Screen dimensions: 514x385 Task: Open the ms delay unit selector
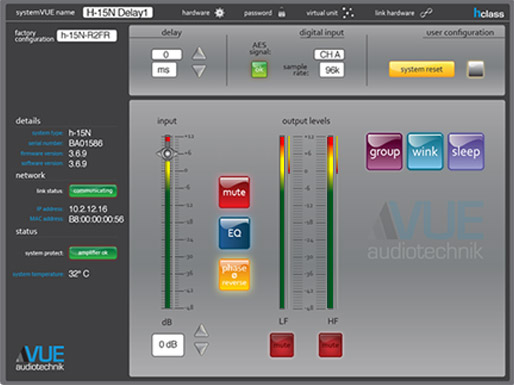(164, 70)
